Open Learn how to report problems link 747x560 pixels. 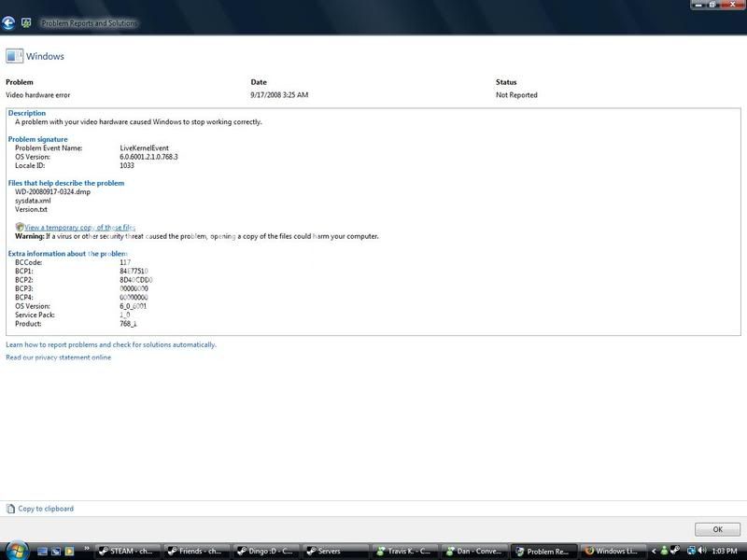point(111,344)
